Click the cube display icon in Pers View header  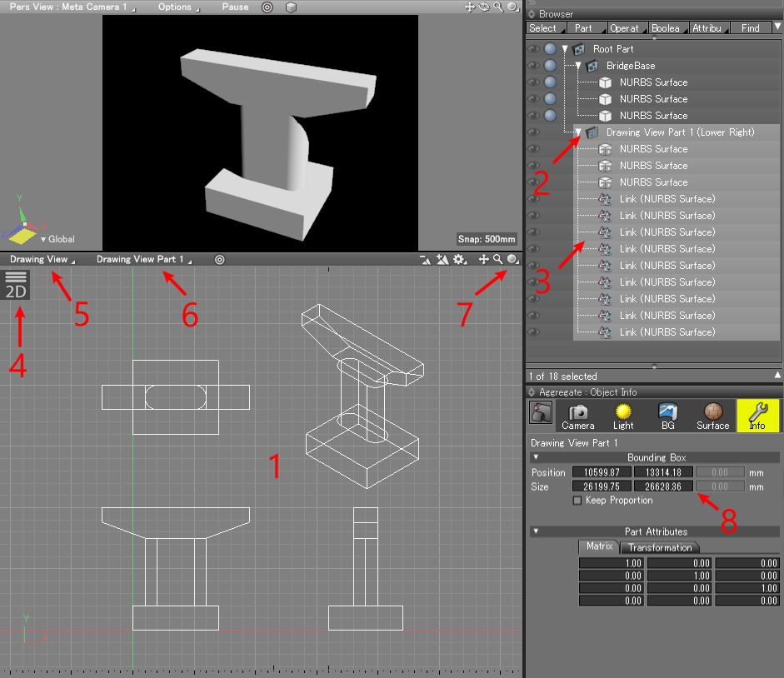pyautogui.click(x=291, y=7)
